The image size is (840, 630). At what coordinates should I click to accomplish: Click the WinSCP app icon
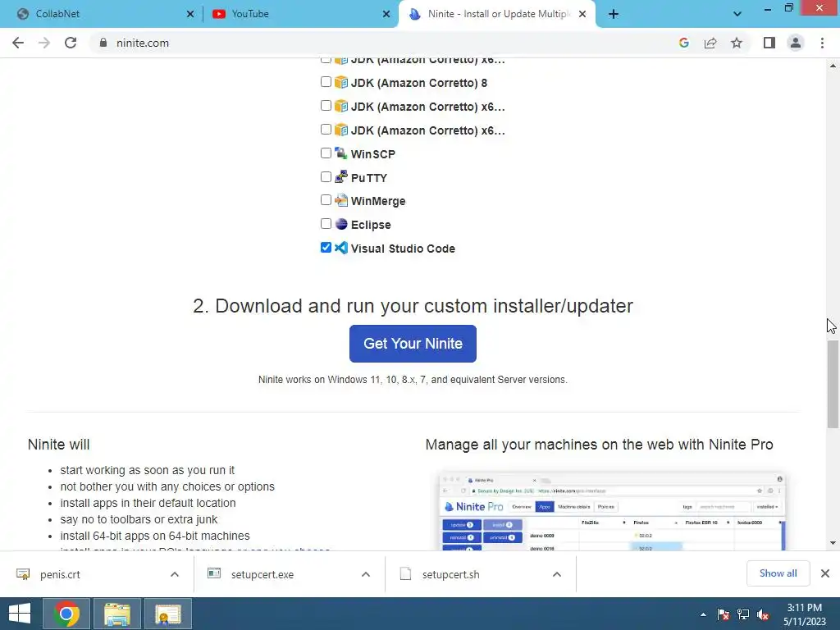pos(341,153)
